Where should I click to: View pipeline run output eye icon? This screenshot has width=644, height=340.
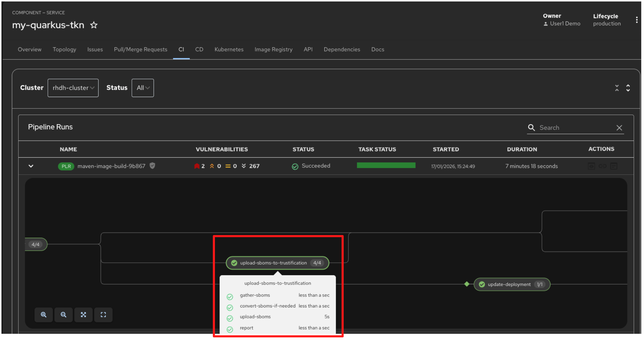(x=591, y=166)
